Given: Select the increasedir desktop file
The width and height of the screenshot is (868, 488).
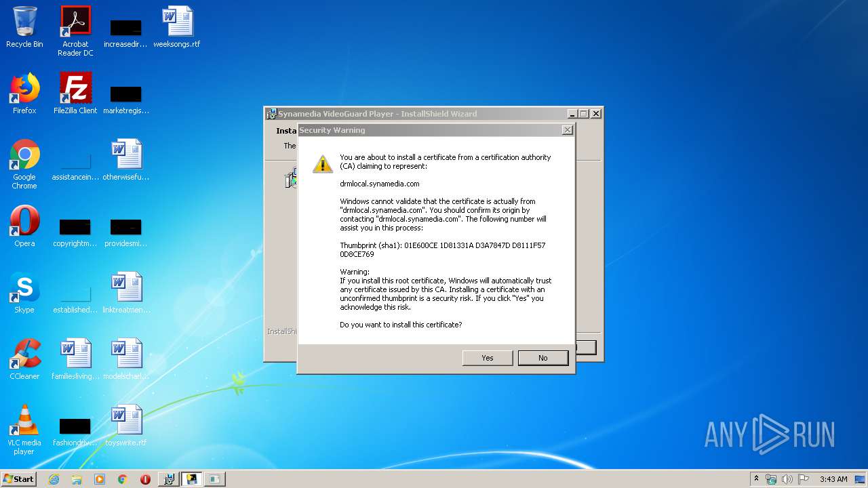Looking at the screenshot, I should 126,33.
